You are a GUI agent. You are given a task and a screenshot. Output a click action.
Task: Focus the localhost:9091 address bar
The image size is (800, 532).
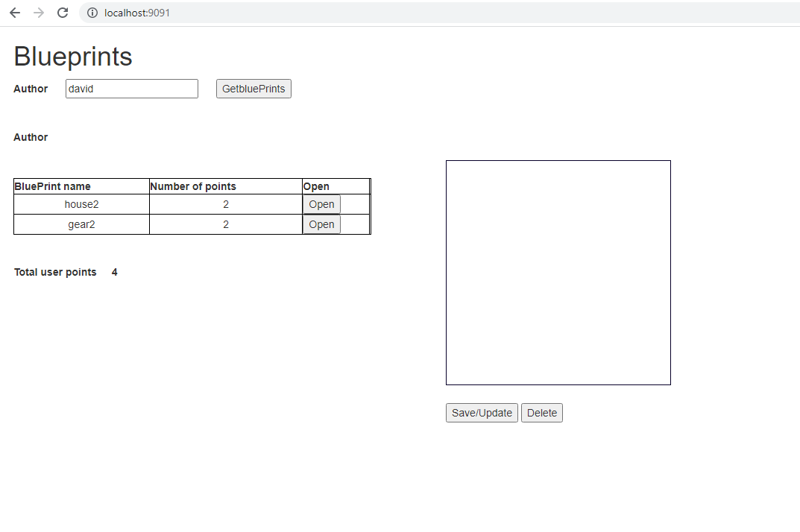439,13
